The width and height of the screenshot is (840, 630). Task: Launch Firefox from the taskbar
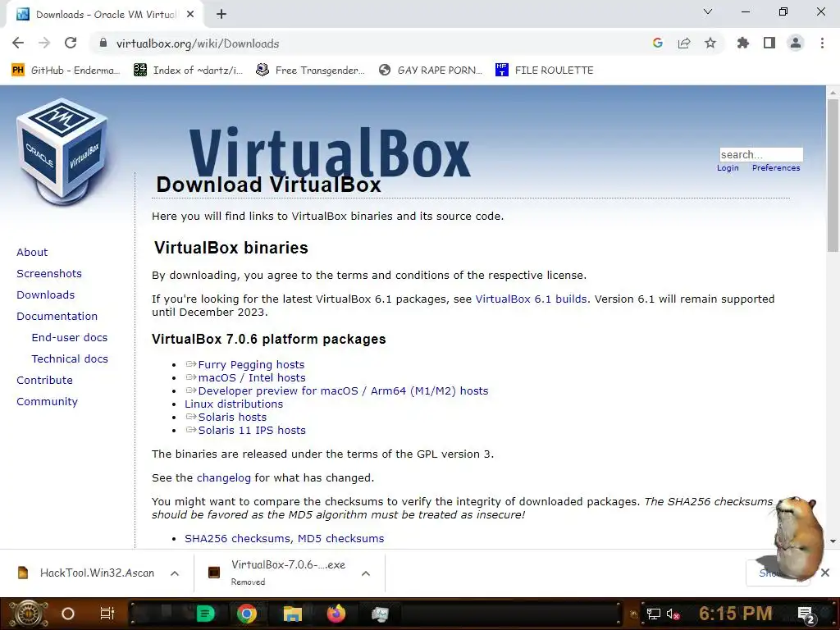(x=336, y=614)
